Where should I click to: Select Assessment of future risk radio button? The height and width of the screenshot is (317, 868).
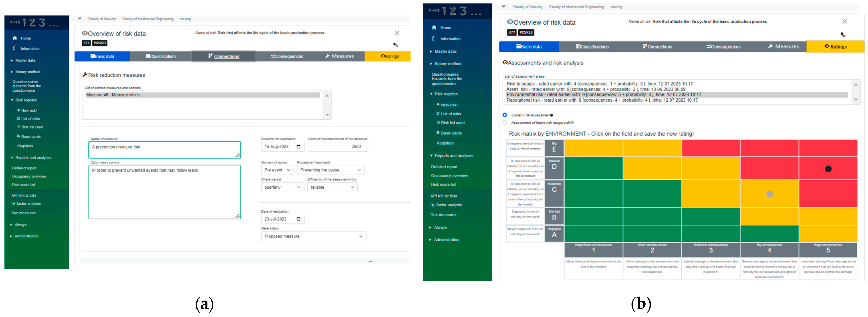point(505,123)
